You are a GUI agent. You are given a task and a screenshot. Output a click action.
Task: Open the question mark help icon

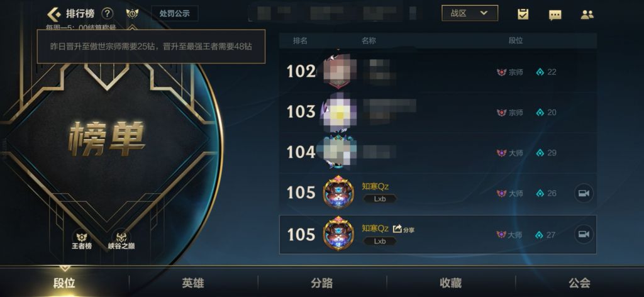(x=107, y=14)
